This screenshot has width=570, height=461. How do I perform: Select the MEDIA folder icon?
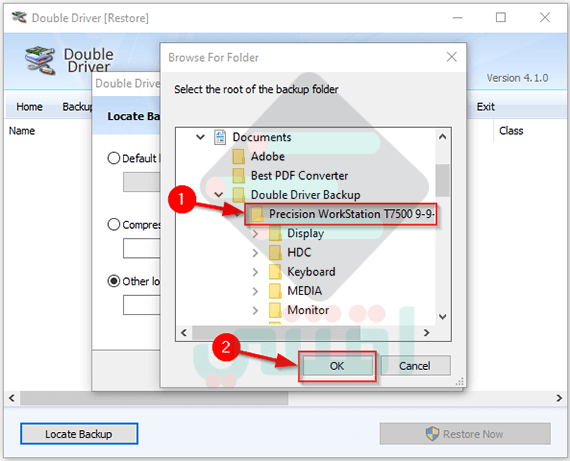(275, 291)
